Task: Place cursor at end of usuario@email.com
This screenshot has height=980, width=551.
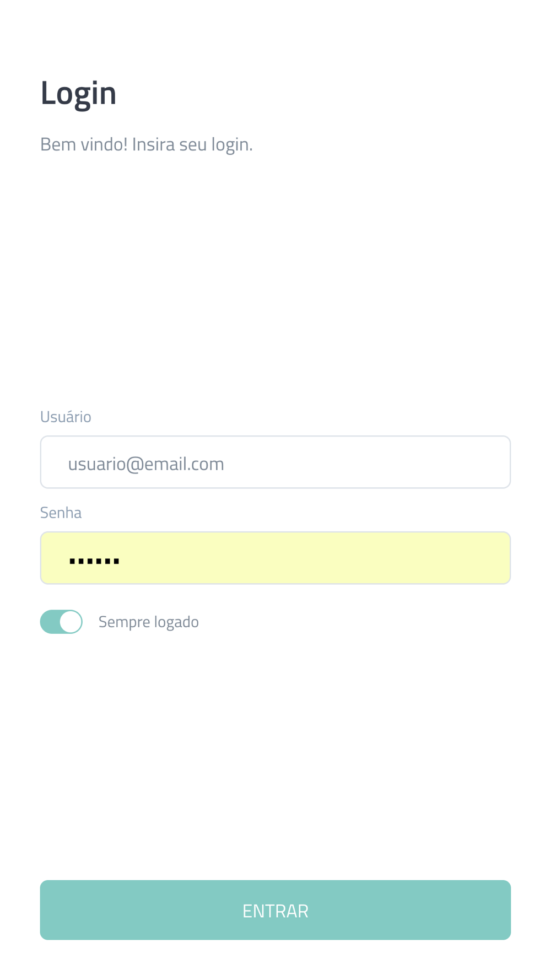Action: tap(226, 464)
